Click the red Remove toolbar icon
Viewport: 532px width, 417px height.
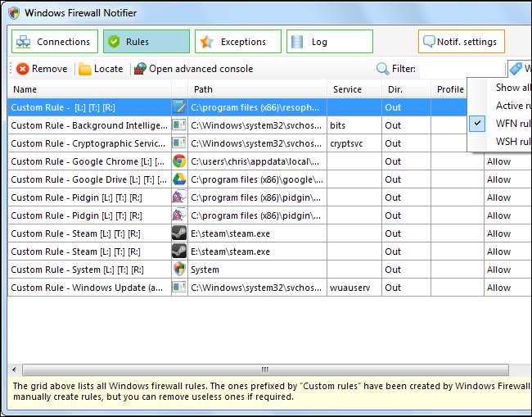pyautogui.click(x=23, y=69)
